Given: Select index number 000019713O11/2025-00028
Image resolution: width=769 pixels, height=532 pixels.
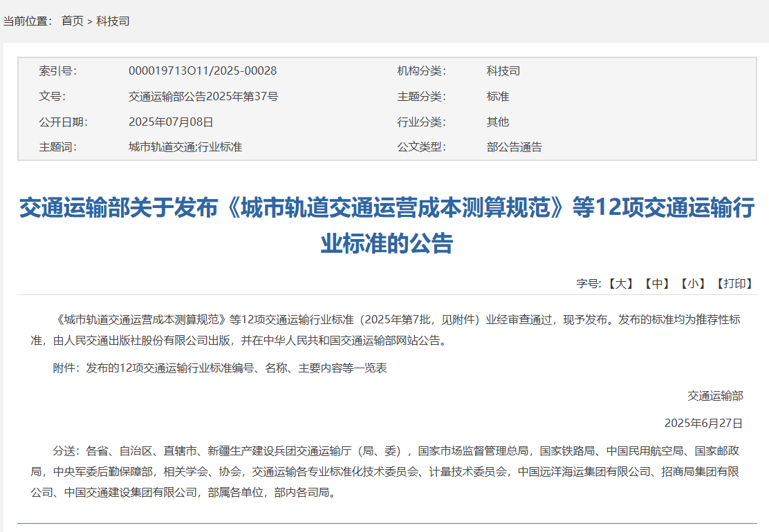Looking at the screenshot, I should pos(203,71).
